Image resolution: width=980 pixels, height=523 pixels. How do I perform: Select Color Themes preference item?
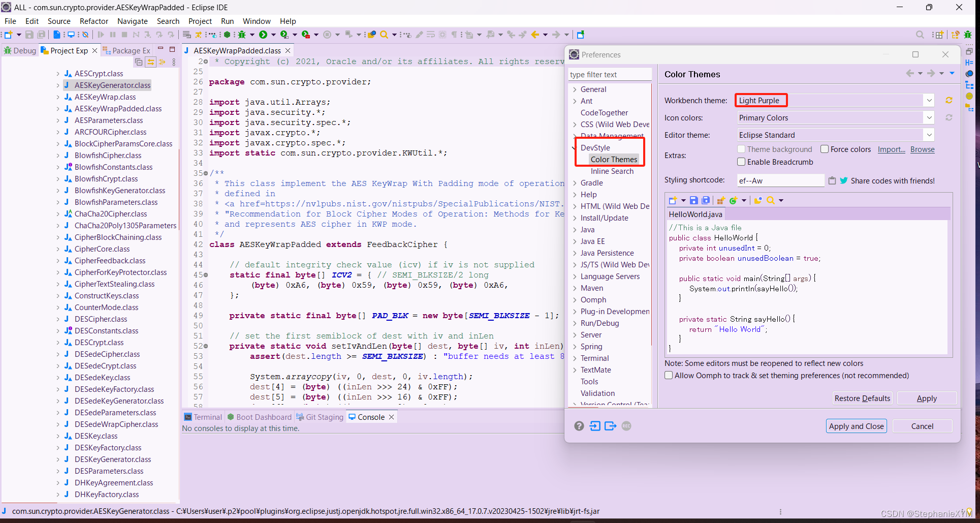[614, 160]
